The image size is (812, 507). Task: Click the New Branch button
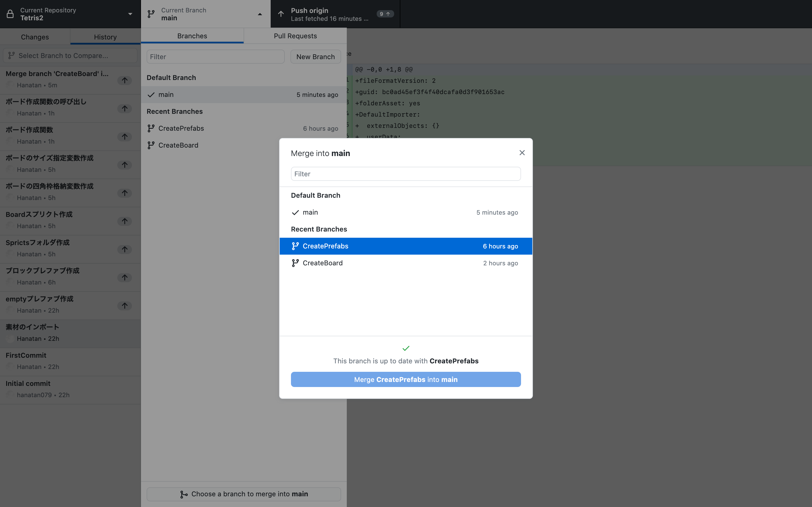(x=315, y=56)
